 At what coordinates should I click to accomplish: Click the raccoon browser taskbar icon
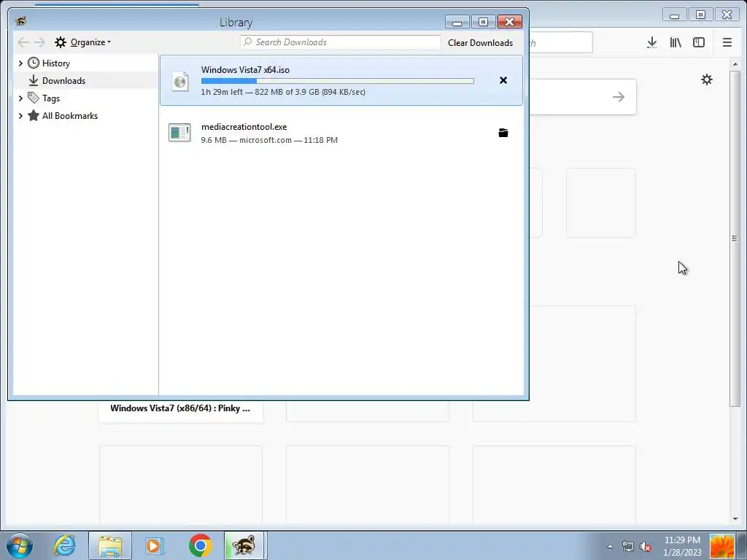(244, 545)
